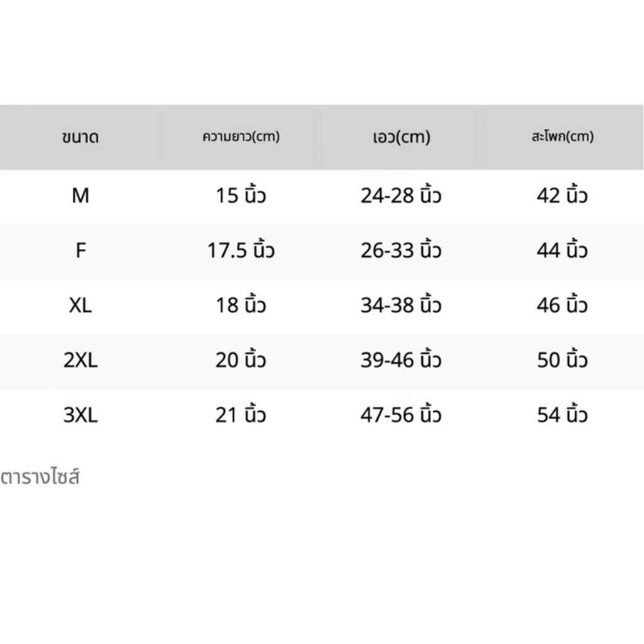Screen dimensions: 644x644
Task: Click the สะโพก(cm) column header
Action: click(x=562, y=137)
